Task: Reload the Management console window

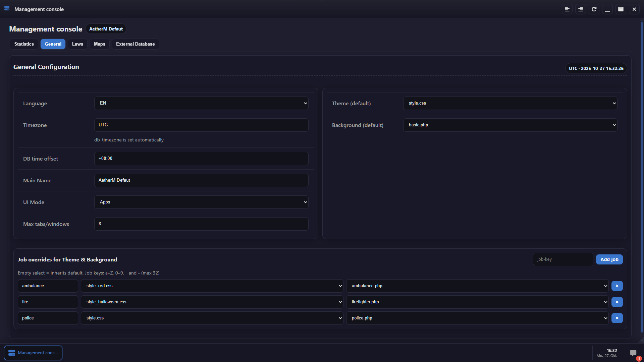Action: click(594, 9)
